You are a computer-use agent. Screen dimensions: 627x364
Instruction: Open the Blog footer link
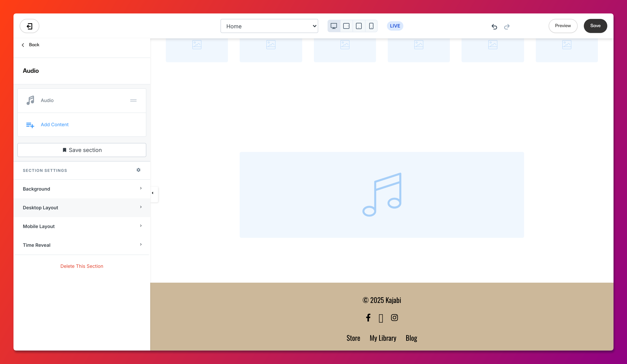[x=411, y=338]
